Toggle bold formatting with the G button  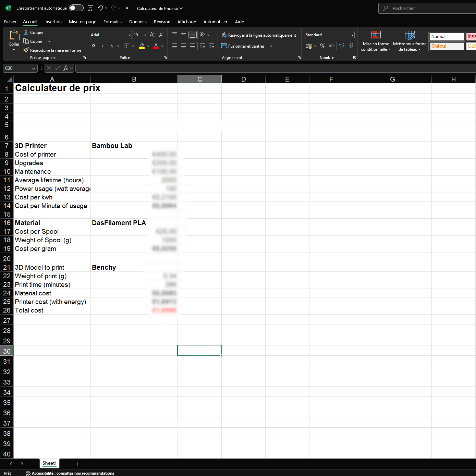click(94, 46)
